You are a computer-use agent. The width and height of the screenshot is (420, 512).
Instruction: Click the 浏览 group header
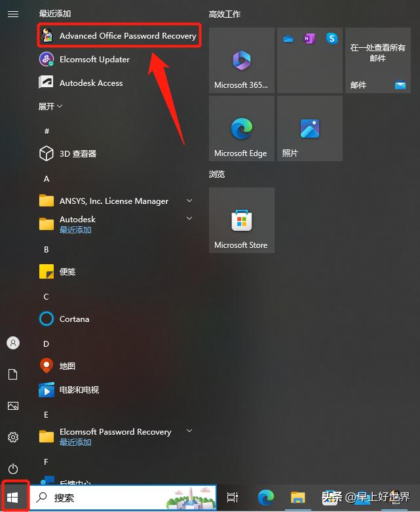[217, 174]
